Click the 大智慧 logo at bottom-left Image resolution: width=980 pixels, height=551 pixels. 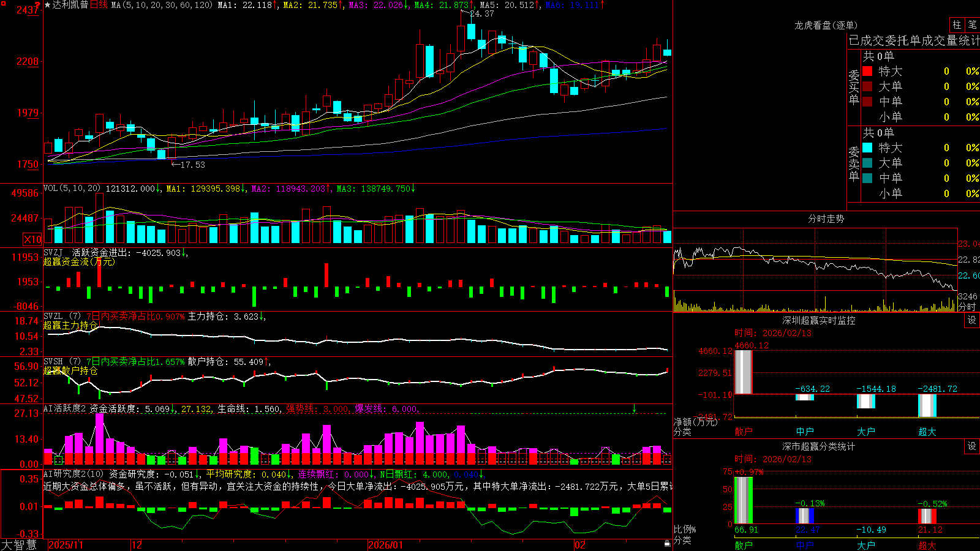[x=19, y=544]
